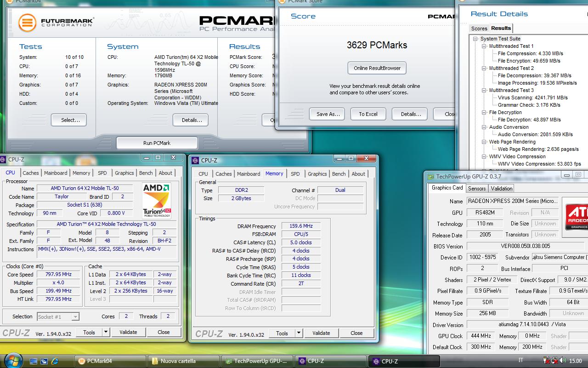Collapse Multithreaded Test 3 node
This screenshot has height=368, width=588.
(x=484, y=91)
